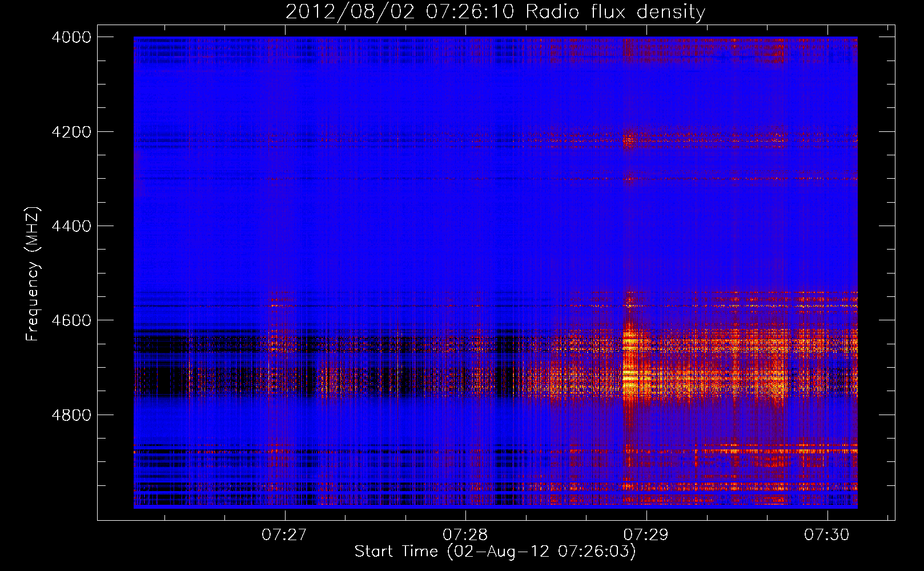924x571 pixels.
Task: Click the 4600 frequency axis label
Action: 71,320
